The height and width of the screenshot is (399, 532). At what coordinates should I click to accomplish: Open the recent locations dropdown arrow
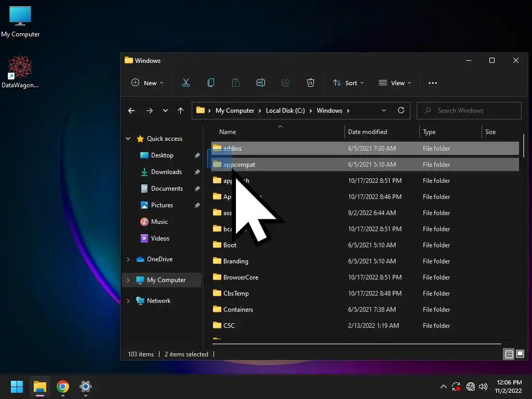(165, 111)
